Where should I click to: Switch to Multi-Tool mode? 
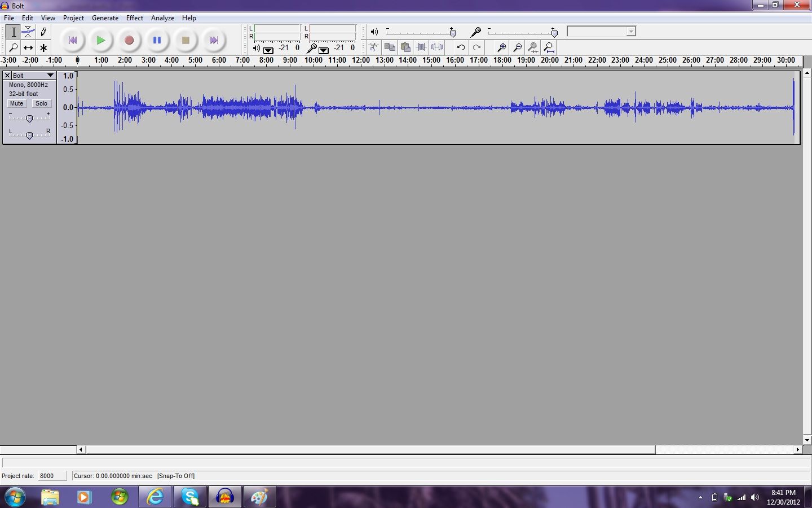(43, 47)
